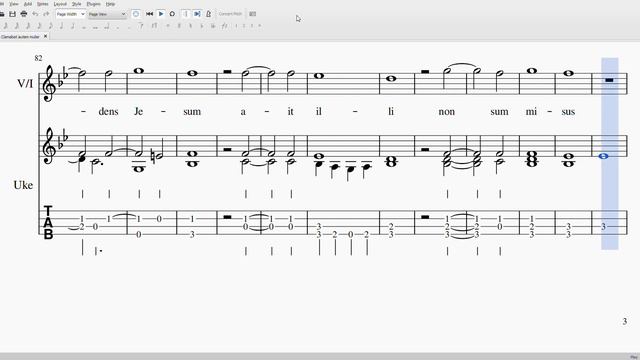Open the image capture tool
The width and height of the screenshot is (640, 360).
click(253, 14)
